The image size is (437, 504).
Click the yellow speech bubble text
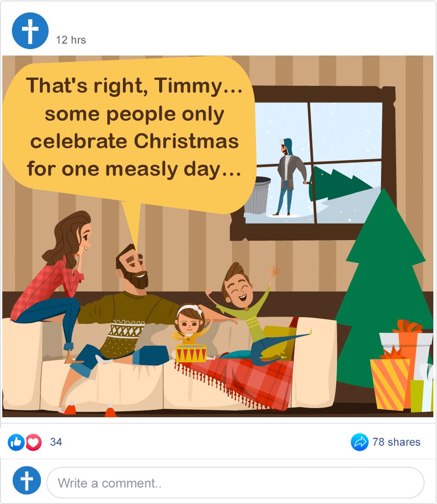click(133, 127)
